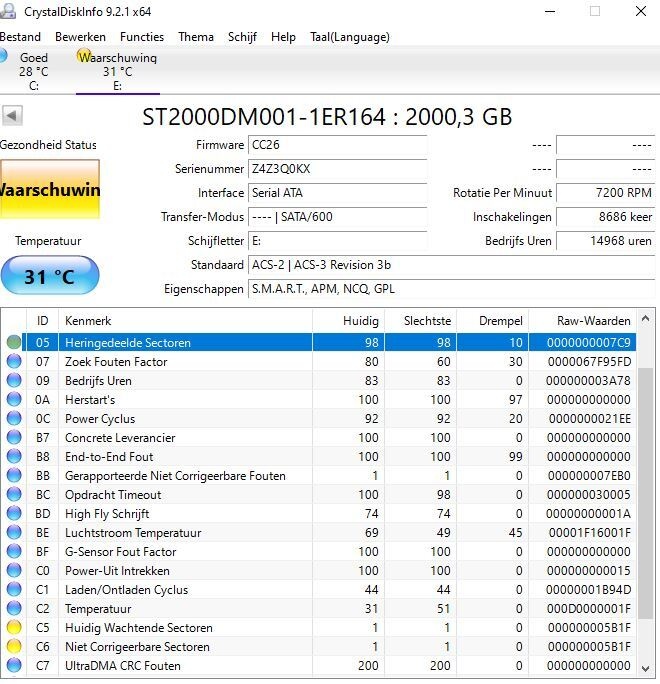Open the Functies menu

[x=142, y=37]
